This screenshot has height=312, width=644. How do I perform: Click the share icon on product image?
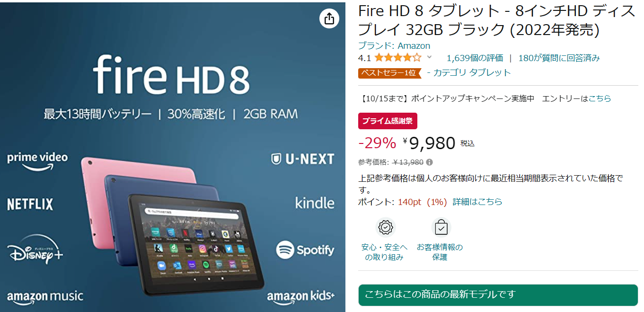(329, 18)
